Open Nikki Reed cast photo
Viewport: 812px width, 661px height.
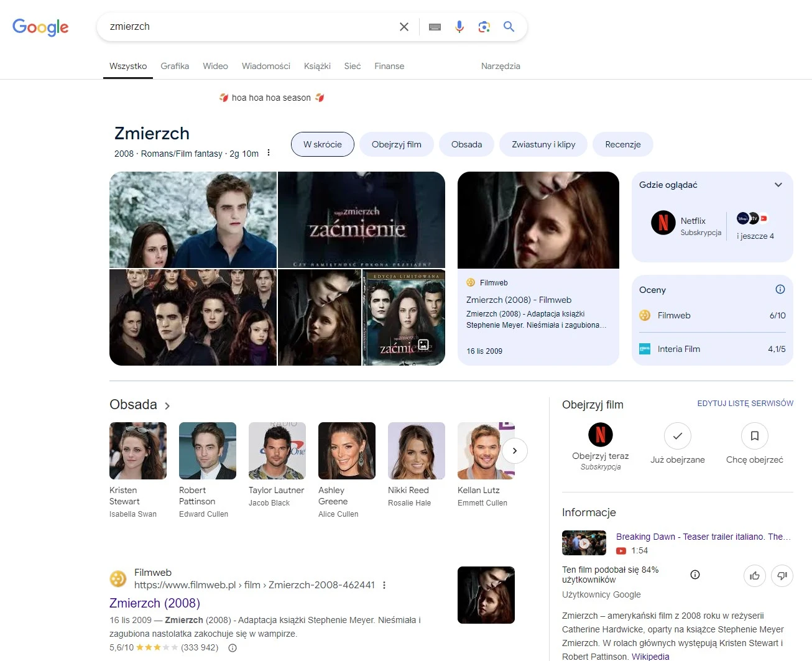pyautogui.click(x=417, y=451)
